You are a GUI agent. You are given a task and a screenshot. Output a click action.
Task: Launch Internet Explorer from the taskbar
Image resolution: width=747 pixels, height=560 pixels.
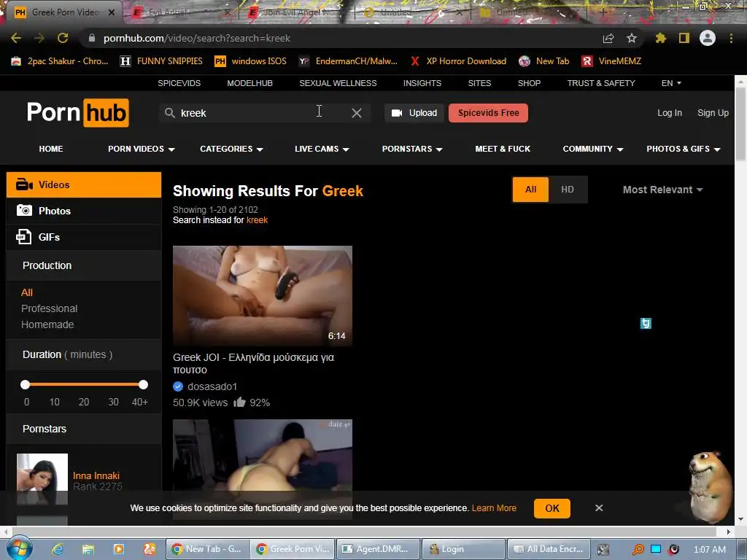pos(58,549)
